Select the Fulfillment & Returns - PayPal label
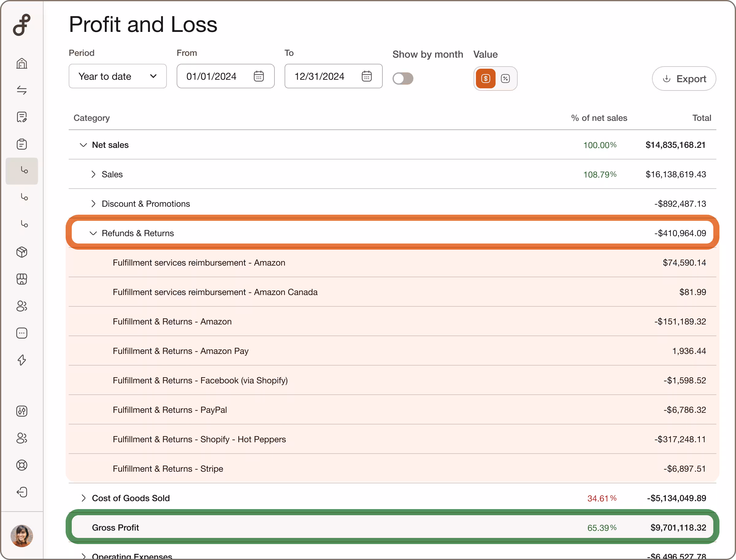 [170, 410]
